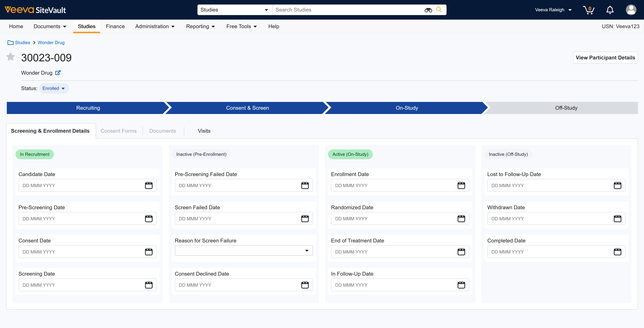Screen dimensions: 644x328
Task: Switch to the Visits tab
Action: point(204,131)
